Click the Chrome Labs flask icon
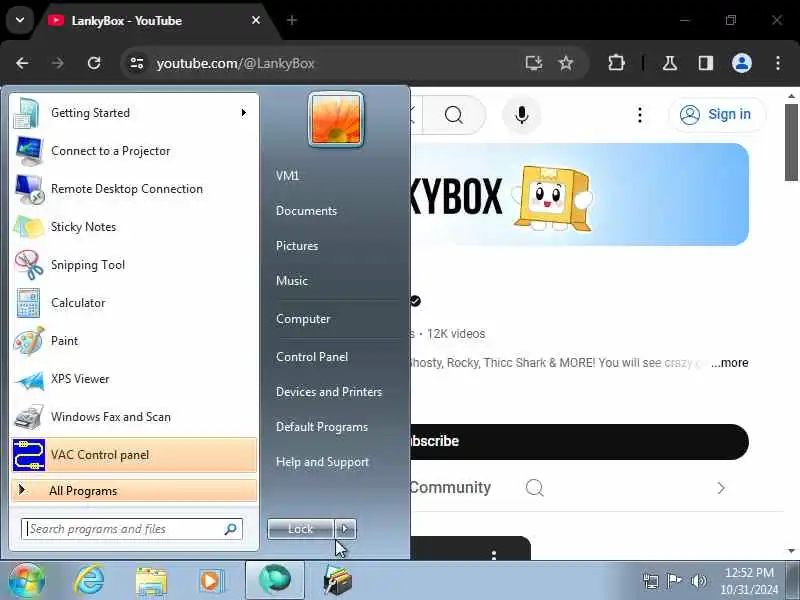 coord(670,63)
